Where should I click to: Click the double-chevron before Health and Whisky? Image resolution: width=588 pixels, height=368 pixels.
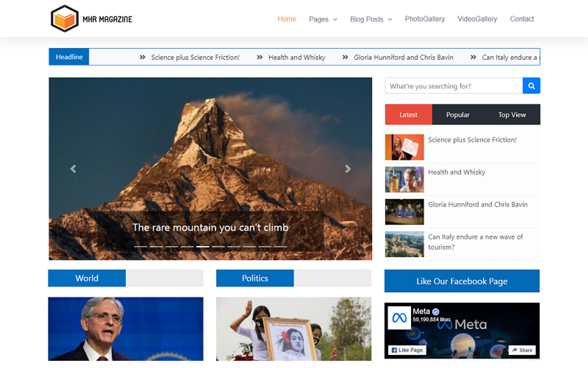tap(259, 57)
